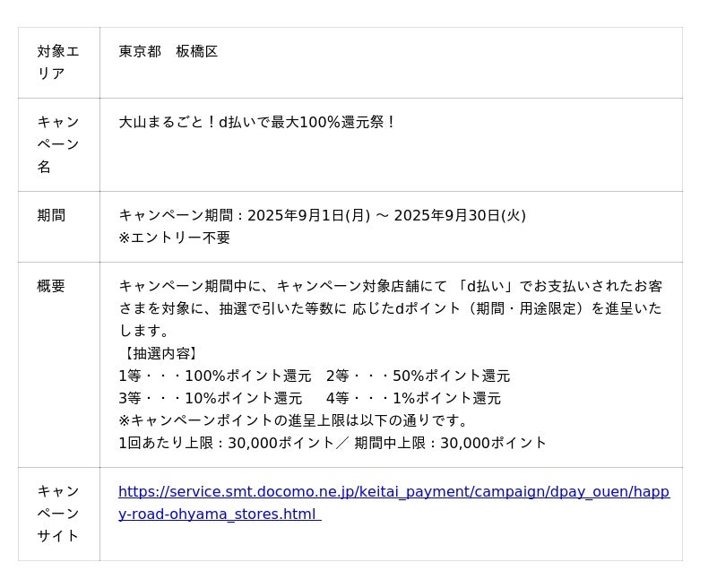
Task: Click the 期間中上限 30,000ポイント text
Action: click(x=450, y=443)
